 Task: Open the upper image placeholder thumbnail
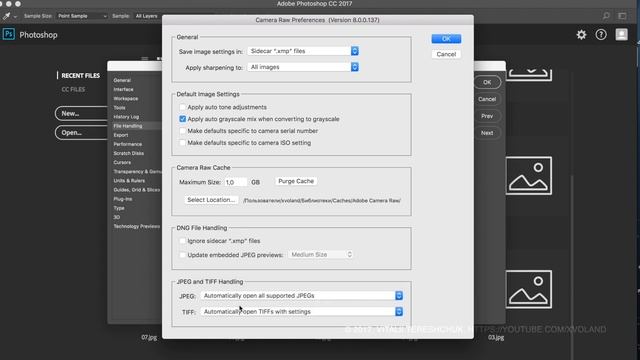coord(529,176)
